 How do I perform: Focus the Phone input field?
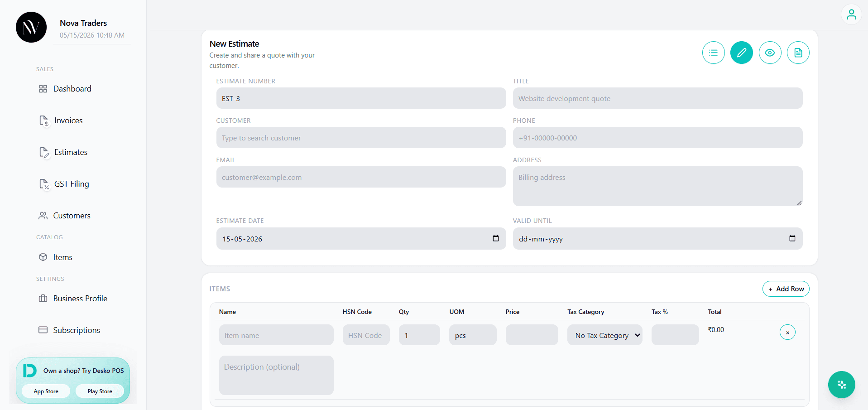pos(657,138)
